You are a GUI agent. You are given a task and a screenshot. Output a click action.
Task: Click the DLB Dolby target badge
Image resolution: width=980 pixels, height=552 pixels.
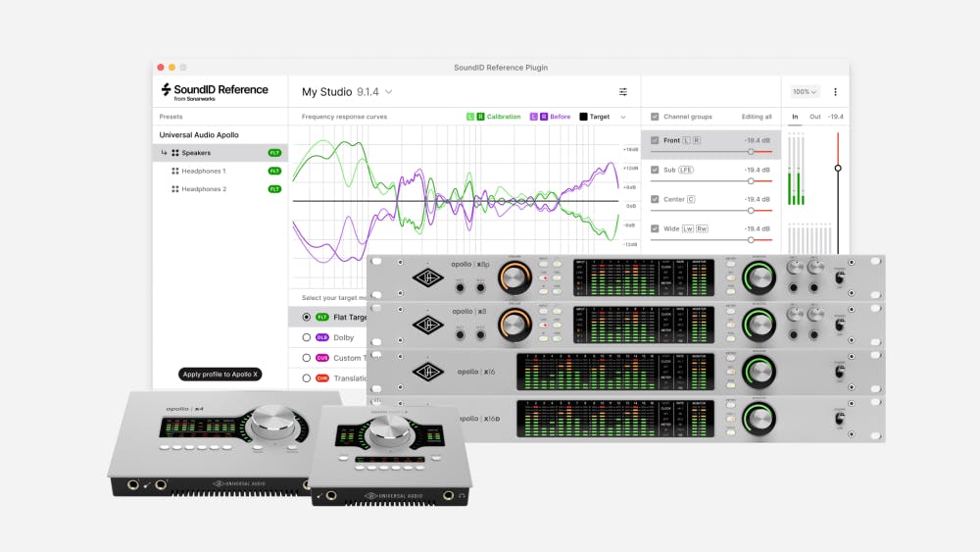pos(321,337)
